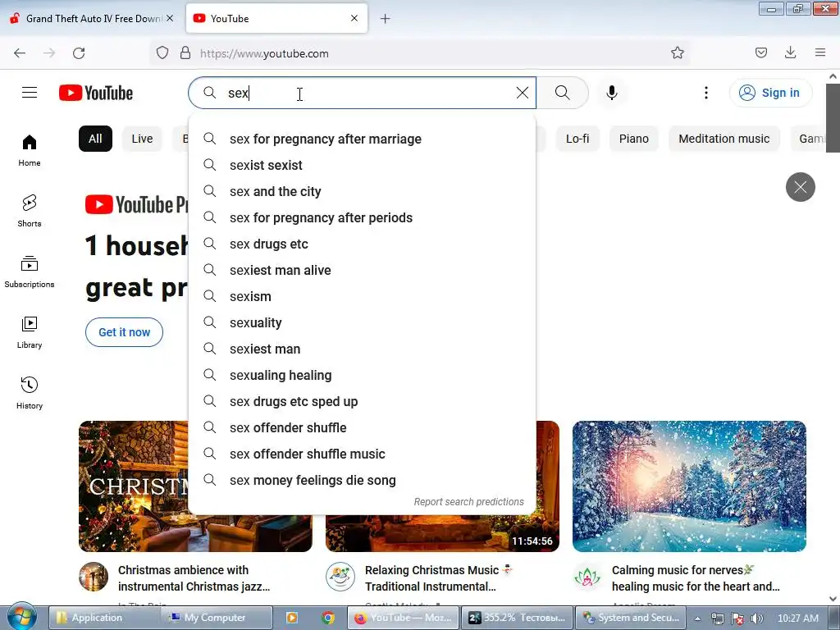This screenshot has width=840, height=630.
Task: Click browser Back arrow
Action: pos(20,53)
